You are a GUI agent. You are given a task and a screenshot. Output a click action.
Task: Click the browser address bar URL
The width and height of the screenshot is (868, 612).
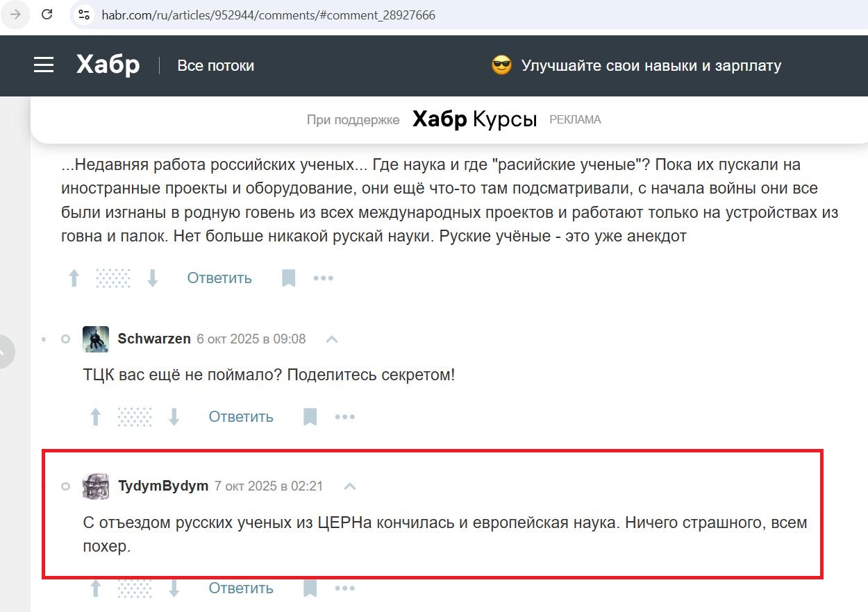[268, 15]
